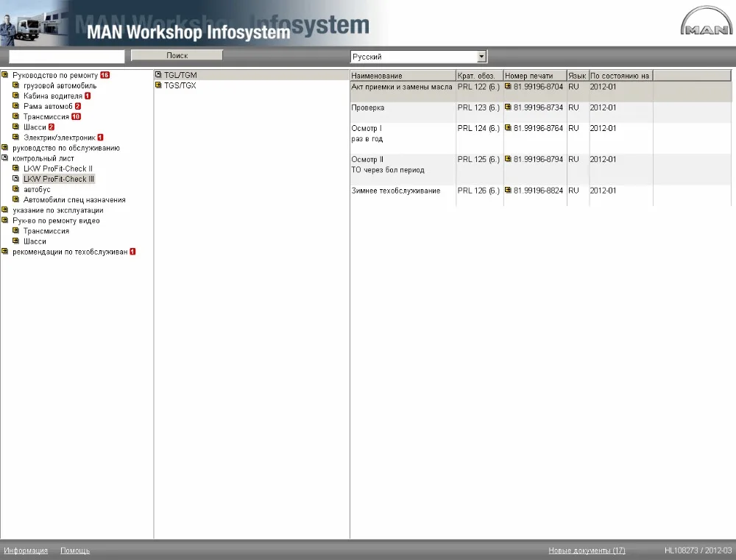This screenshot has width=736, height=560.
Task: Sort by Наименование column header
Action: click(x=403, y=76)
